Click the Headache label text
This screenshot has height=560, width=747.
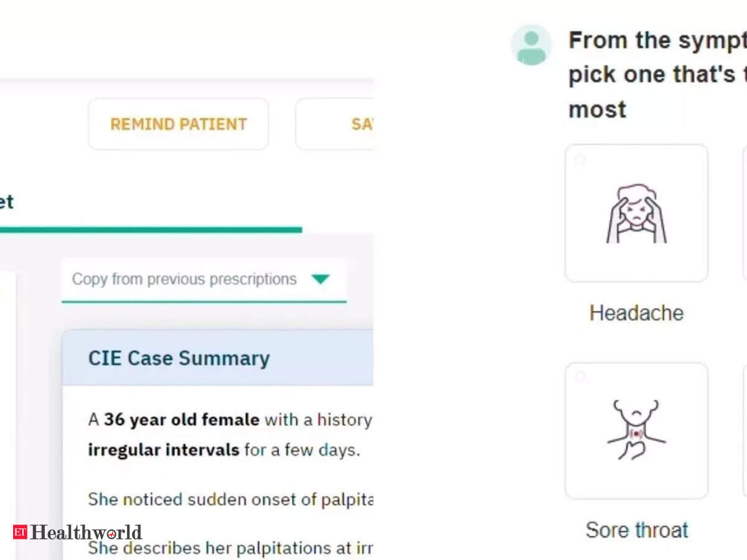point(636,312)
